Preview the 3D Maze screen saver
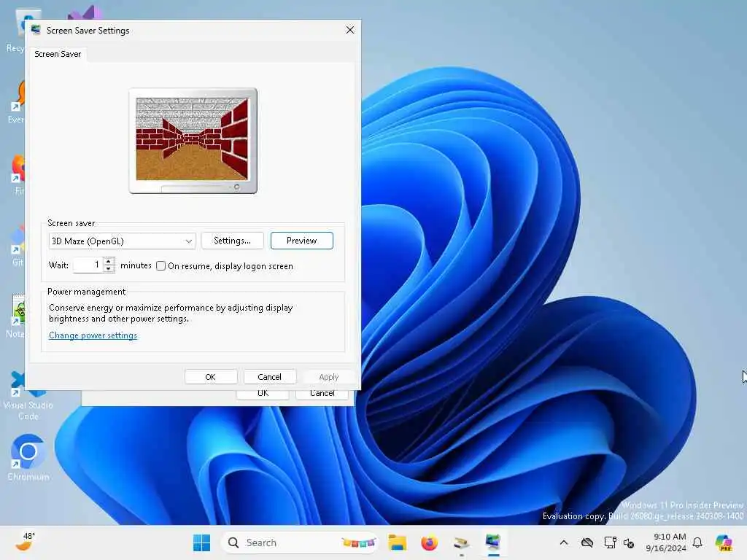747x560 pixels. coord(301,241)
